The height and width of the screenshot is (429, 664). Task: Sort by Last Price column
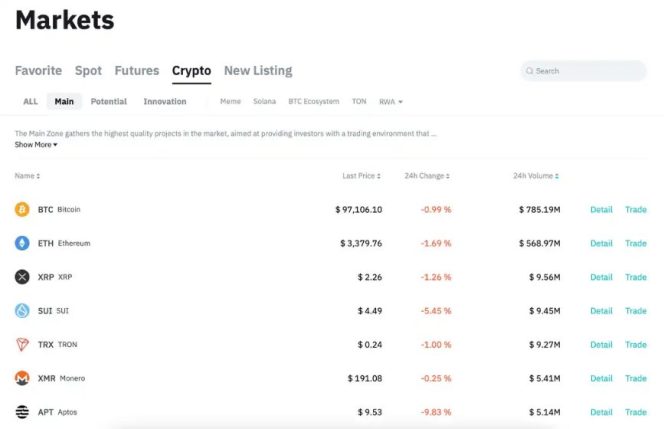pyautogui.click(x=361, y=176)
